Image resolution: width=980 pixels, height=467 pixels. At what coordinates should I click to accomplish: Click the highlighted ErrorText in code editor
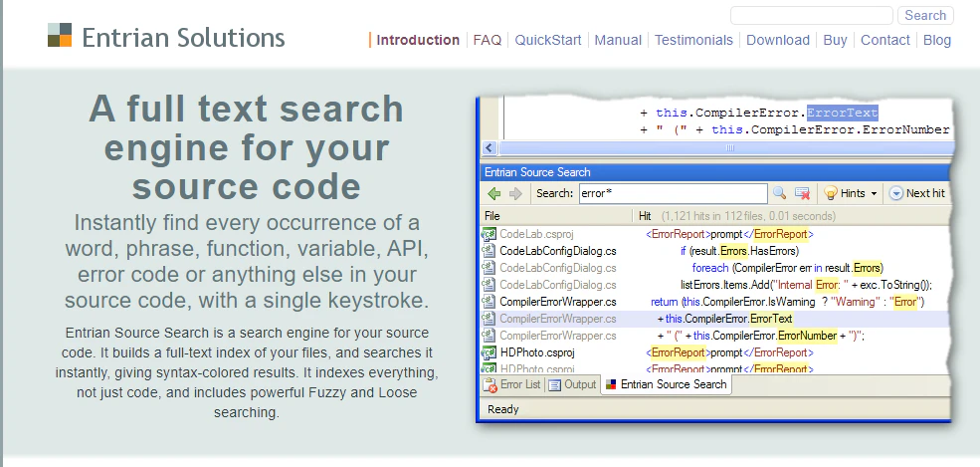pos(842,114)
